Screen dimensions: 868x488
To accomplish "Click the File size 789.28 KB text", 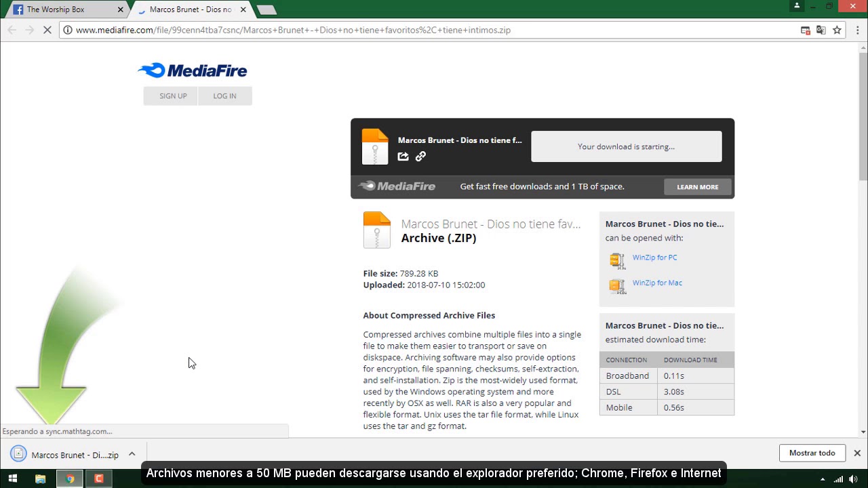I will pyautogui.click(x=401, y=274).
